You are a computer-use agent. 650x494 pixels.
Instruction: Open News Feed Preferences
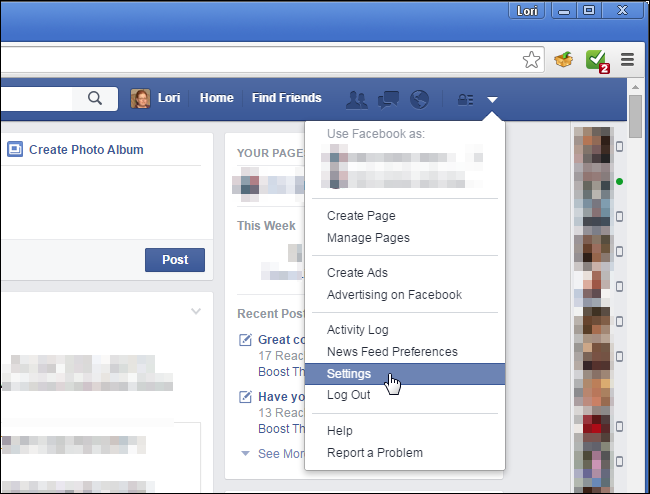pos(392,351)
